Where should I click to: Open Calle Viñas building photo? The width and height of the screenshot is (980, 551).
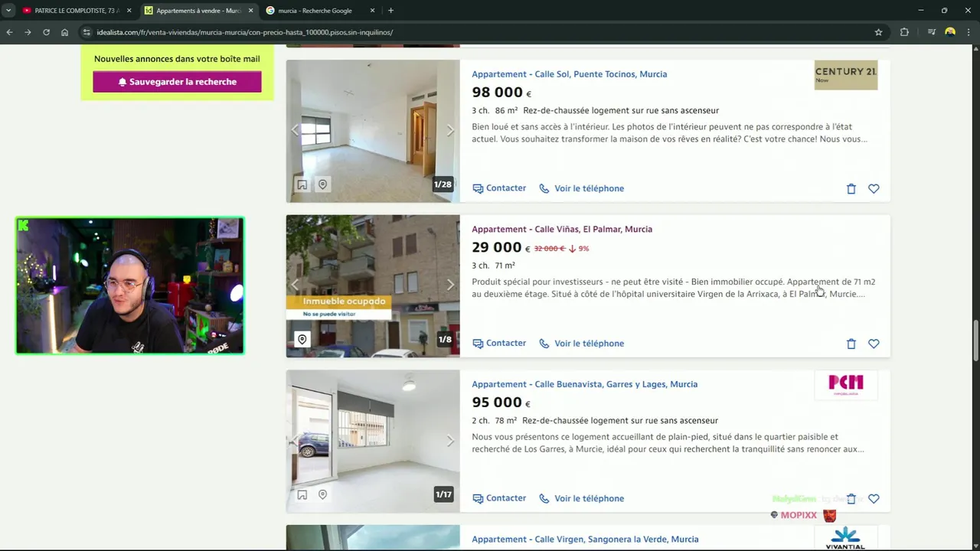pos(373,286)
